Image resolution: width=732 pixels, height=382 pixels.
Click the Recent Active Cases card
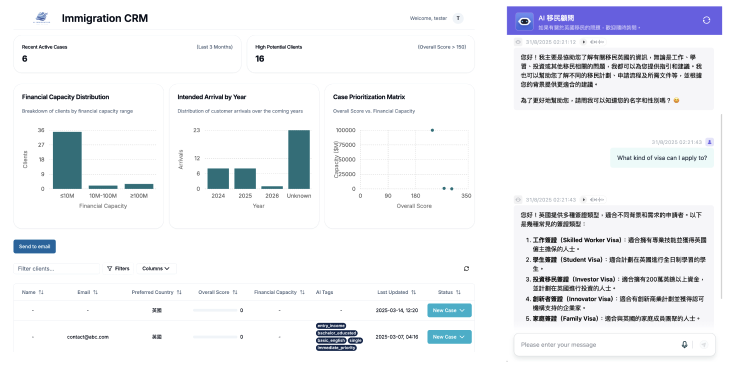click(x=127, y=54)
